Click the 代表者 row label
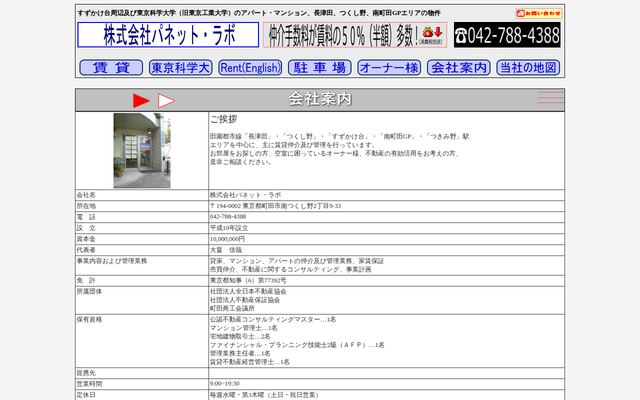Viewport: 640px width, 400px height. (86, 250)
